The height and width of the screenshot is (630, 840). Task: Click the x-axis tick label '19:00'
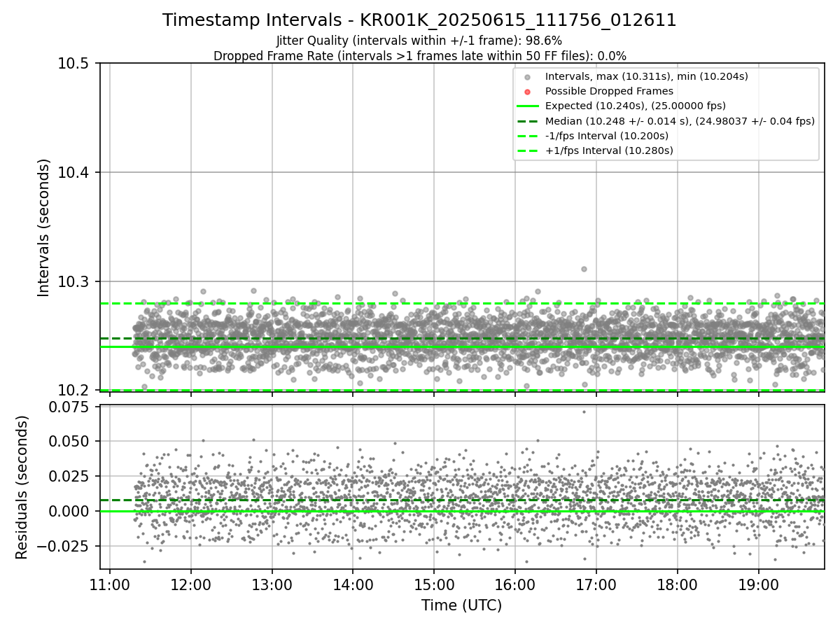(x=759, y=584)
